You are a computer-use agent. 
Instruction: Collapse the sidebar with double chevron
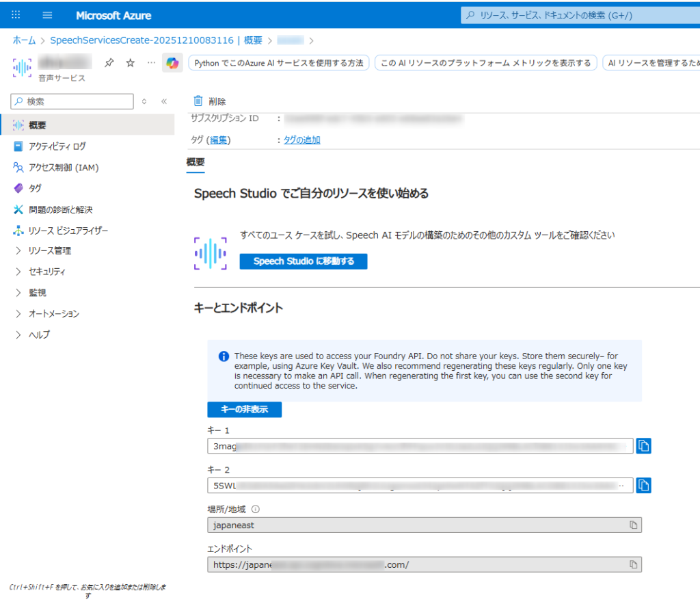pyautogui.click(x=164, y=101)
